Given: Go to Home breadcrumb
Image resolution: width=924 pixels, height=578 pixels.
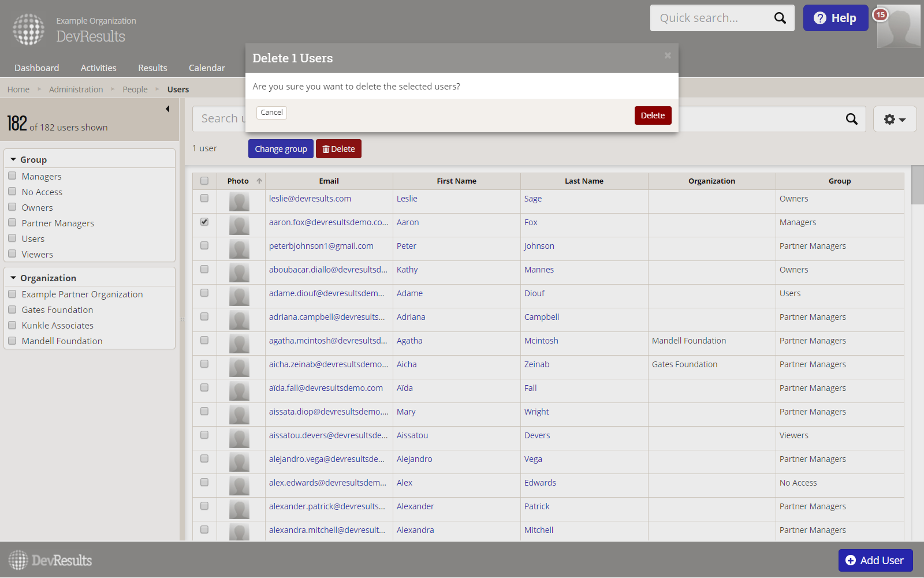Looking at the screenshot, I should pyautogui.click(x=18, y=90).
